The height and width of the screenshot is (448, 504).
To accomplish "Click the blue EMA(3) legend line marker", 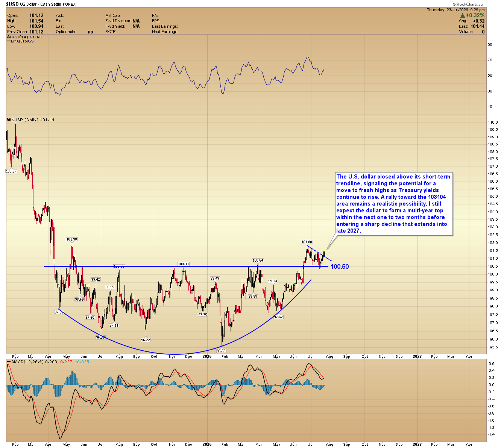I will (x=9, y=41).
